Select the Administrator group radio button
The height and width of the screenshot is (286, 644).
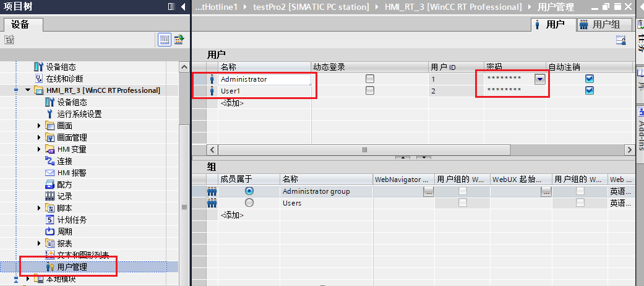click(x=249, y=191)
